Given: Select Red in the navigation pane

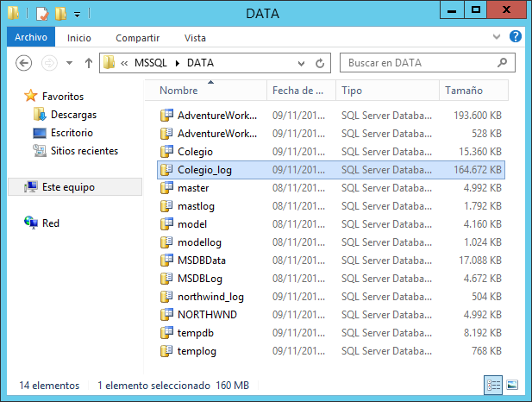Looking at the screenshot, I should click(51, 223).
